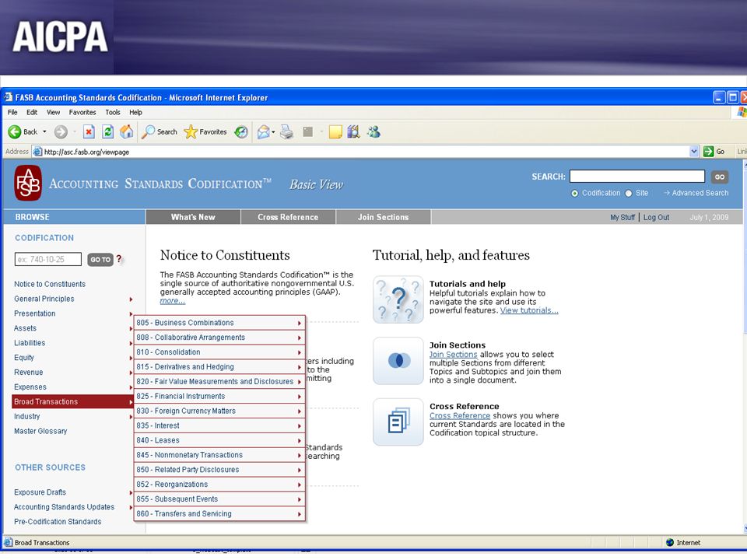Click the Stop page loading icon
Image resolution: width=747 pixels, height=560 pixels.
[x=89, y=132]
